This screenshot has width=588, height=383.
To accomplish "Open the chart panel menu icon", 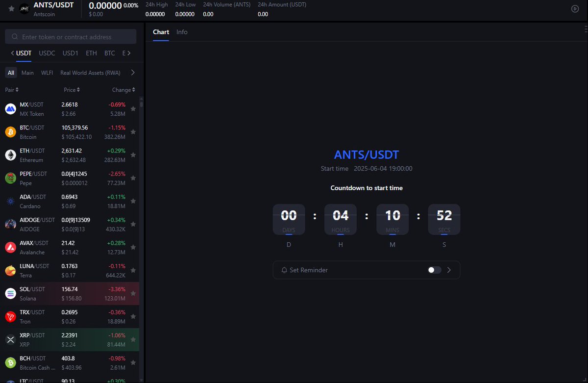I will pyautogui.click(x=585, y=29).
